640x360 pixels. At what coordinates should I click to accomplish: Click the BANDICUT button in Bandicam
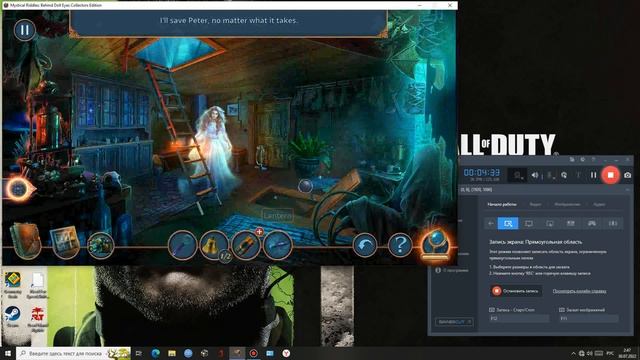tap(453, 322)
